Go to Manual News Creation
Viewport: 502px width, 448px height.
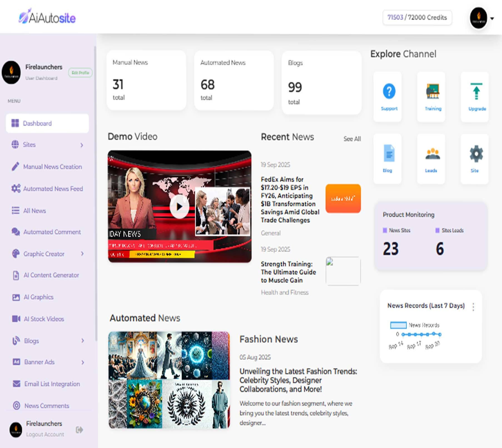(x=52, y=167)
